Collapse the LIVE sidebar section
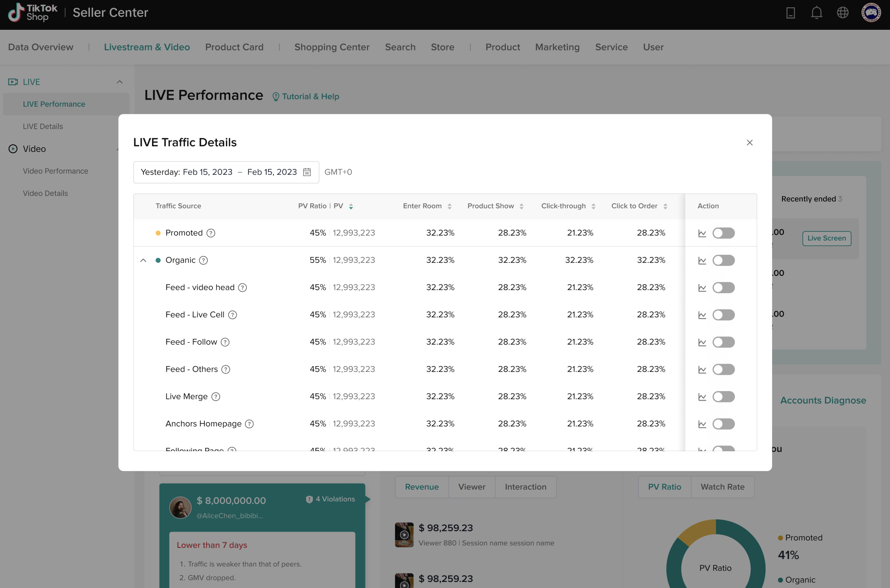This screenshot has height=588, width=890. (120, 82)
